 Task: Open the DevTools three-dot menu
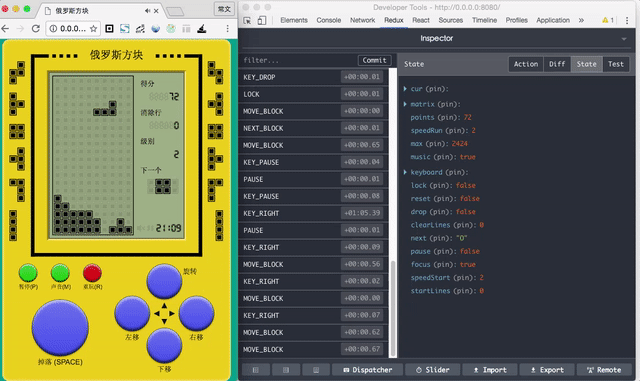pyautogui.click(x=627, y=20)
